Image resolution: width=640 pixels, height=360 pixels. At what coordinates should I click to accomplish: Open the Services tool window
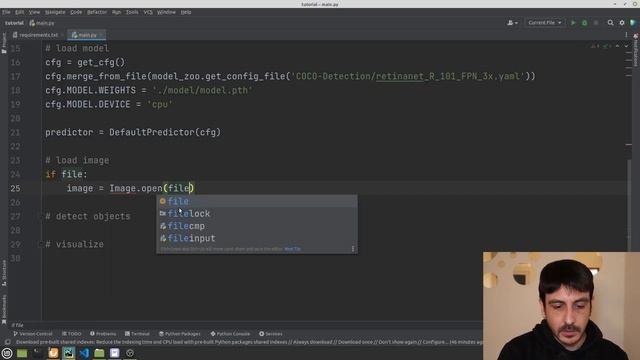click(x=271, y=334)
